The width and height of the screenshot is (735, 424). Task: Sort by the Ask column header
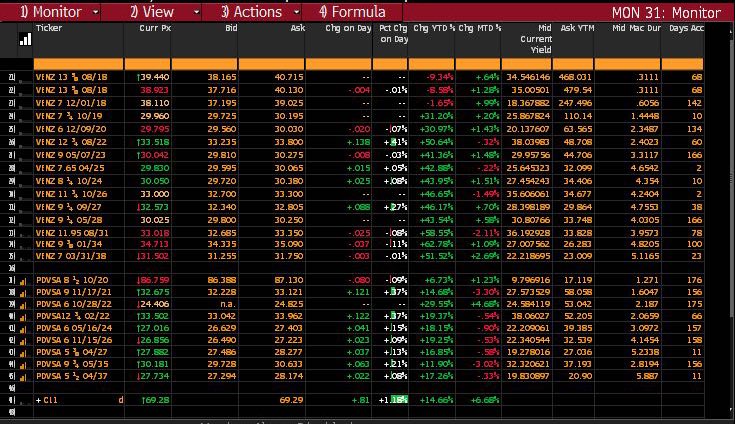(298, 28)
